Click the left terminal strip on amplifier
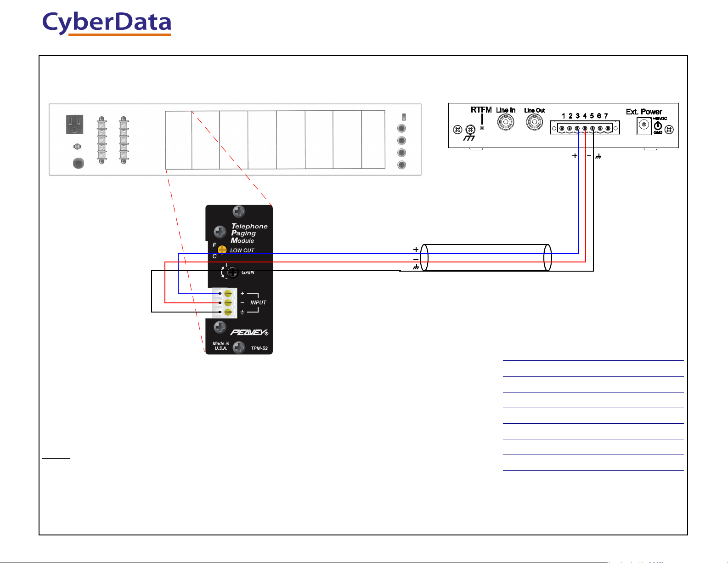The width and height of the screenshot is (728, 563). coord(102,140)
